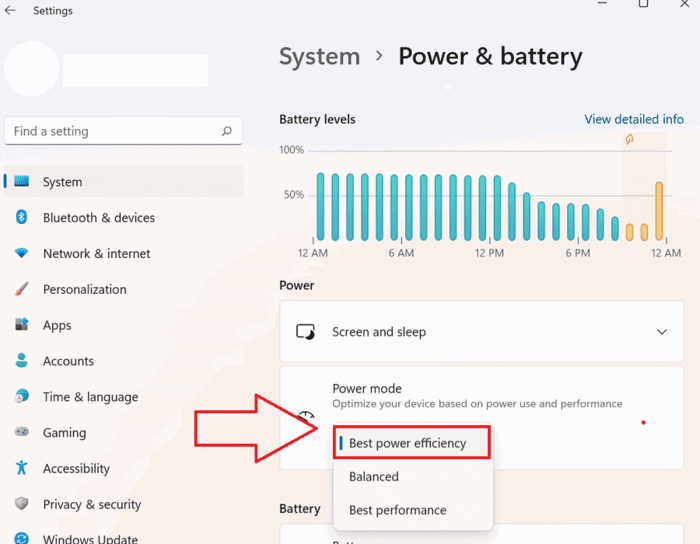
Task: Click the Screen and sleep icon
Action: pos(306,332)
